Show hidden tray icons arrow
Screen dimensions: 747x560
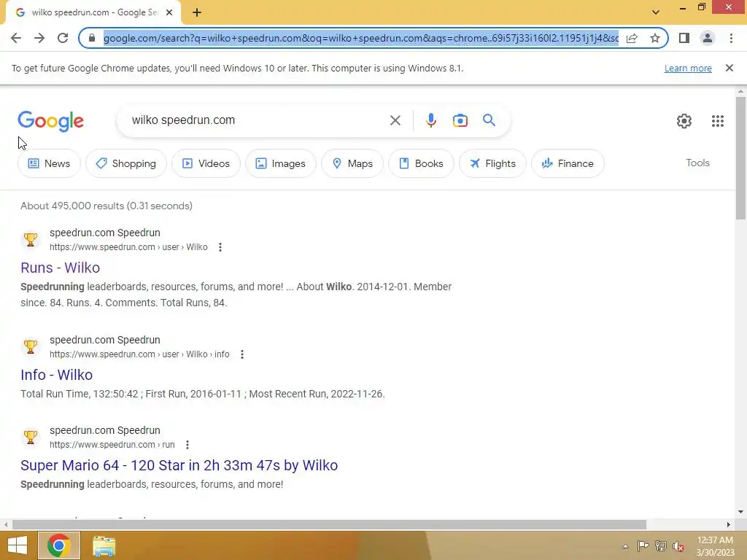point(625,546)
